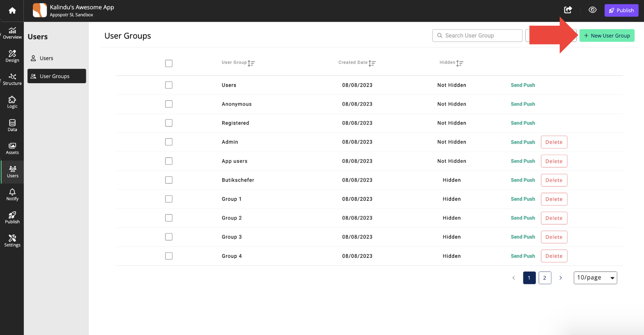Open the Publish sidebar section
The width and height of the screenshot is (644, 335).
click(x=12, y=218)
